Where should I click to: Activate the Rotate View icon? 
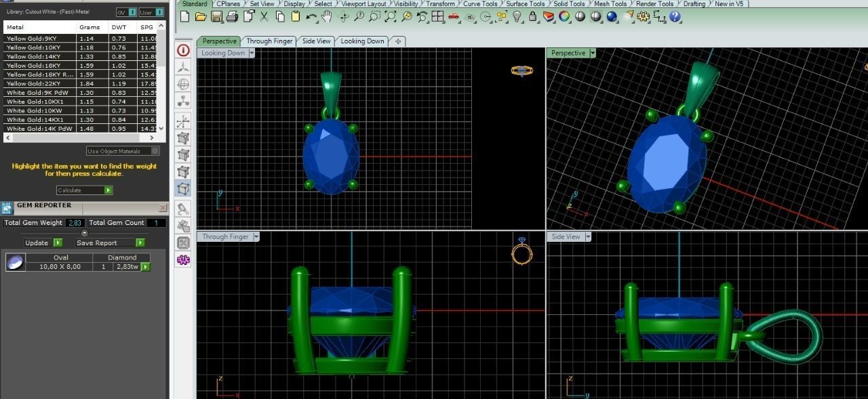click(x=343, y=17)
